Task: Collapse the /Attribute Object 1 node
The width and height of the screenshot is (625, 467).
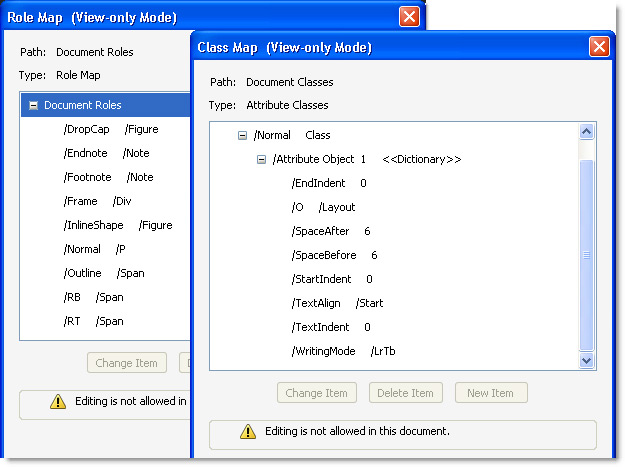Action: [261, 159]
